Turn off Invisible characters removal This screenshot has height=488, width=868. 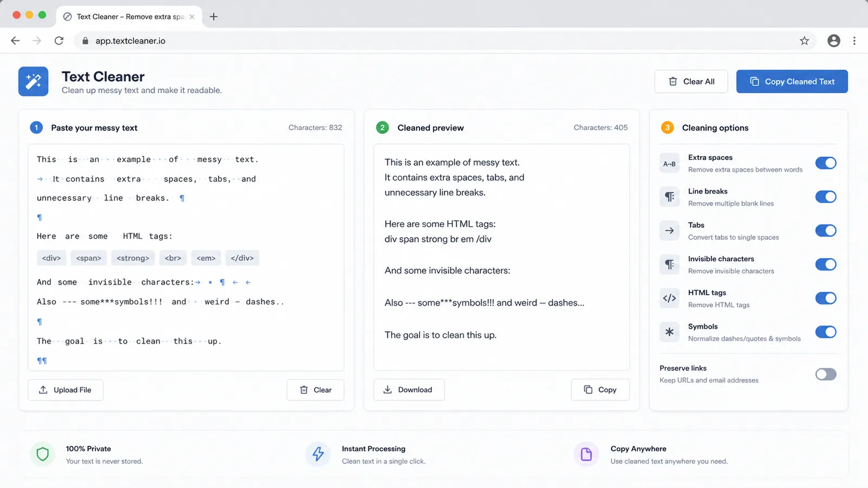click(x=826, y=265)
